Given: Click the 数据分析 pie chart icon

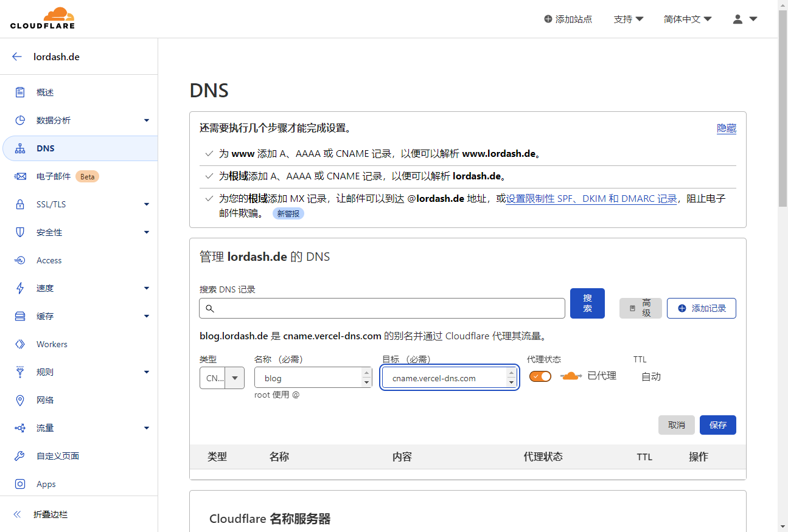Looking at the screenshot, I should pos(20,120).
